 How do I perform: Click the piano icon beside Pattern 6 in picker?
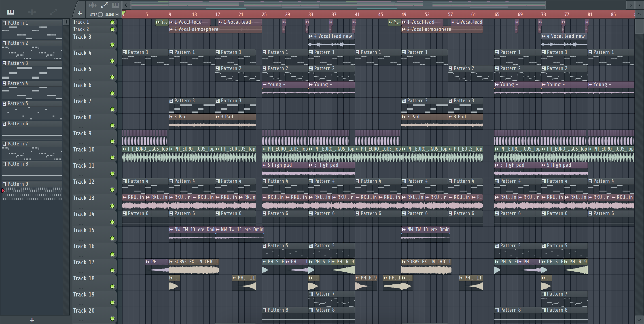point(4,124)
